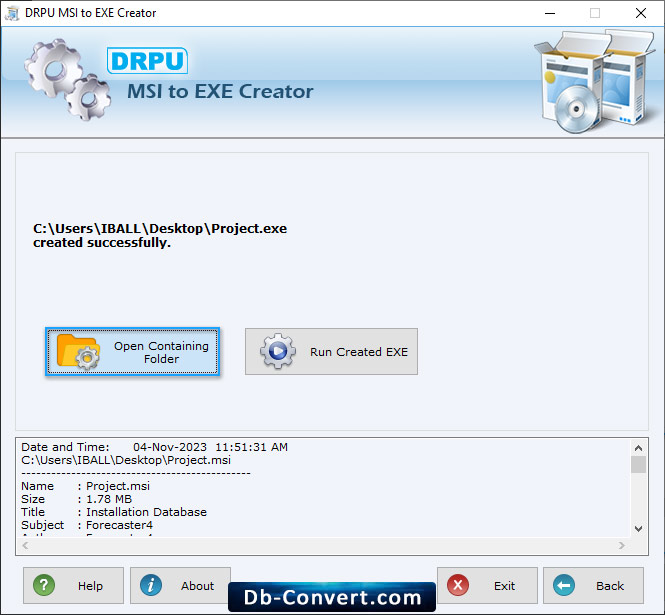
Task: Go Back to the previous step
Action: coord(593,585)
